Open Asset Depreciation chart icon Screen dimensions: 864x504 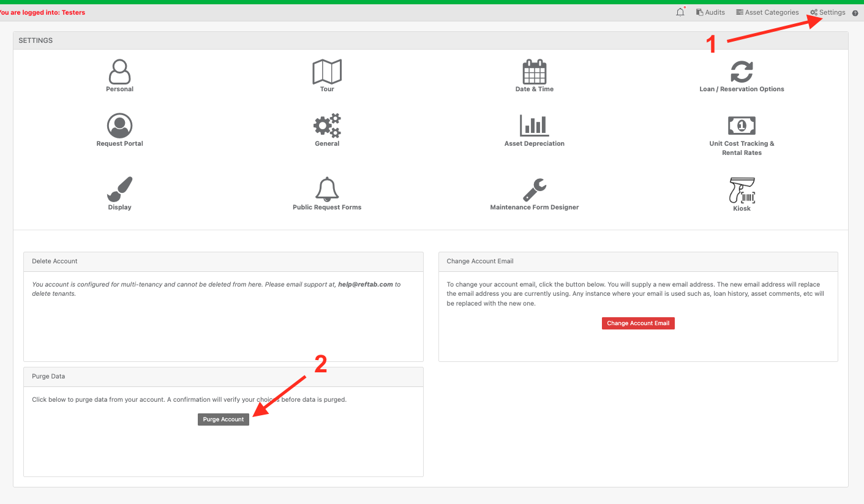point(534,126)
